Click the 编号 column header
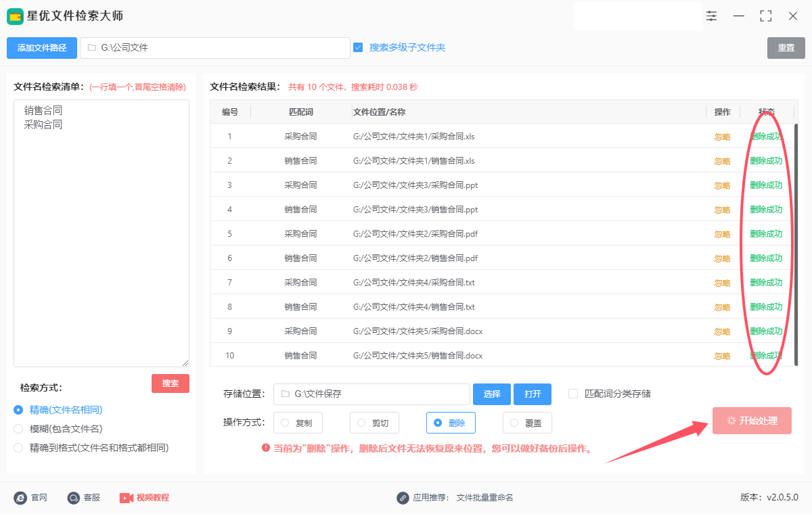 (230, 112)
